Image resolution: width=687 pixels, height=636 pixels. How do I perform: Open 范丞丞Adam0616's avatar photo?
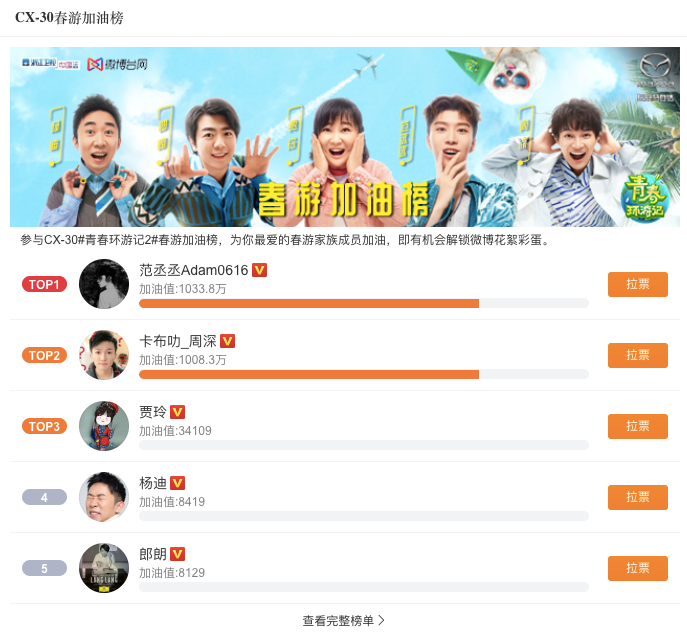click(104, 284)
